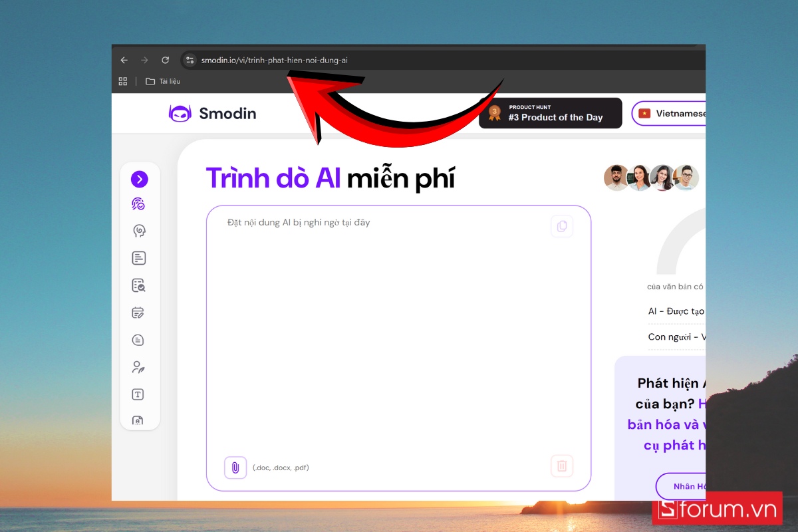Click the trash icon to clear input
This screenshot has width=798, height=532.
click(x=562, y=465)
